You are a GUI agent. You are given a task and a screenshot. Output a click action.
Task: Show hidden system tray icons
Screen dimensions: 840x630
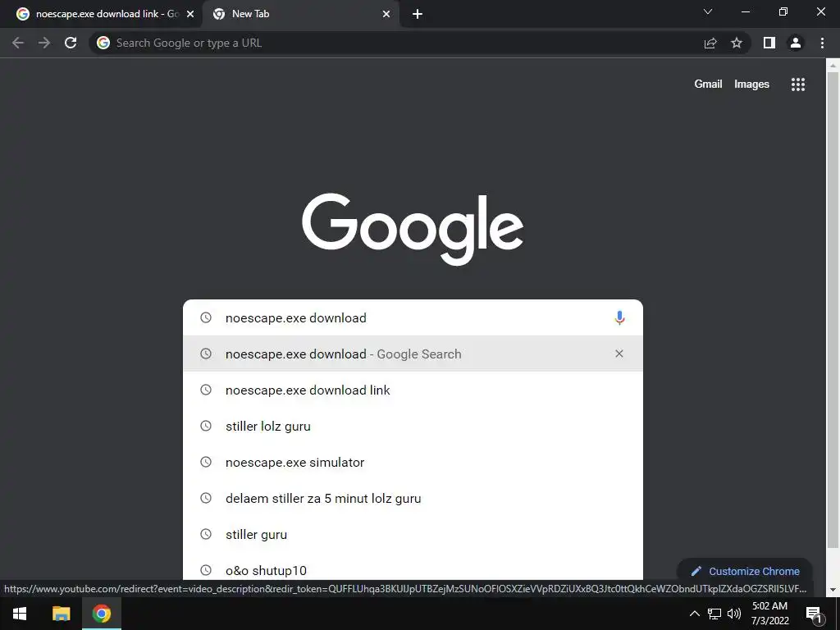tap(694, 614)
